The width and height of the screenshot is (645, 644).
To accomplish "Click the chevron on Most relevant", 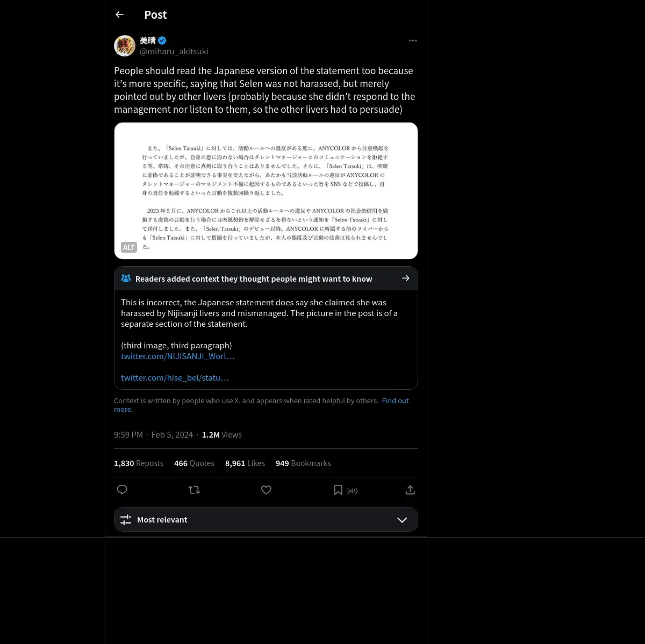I will tap(402, 520).
